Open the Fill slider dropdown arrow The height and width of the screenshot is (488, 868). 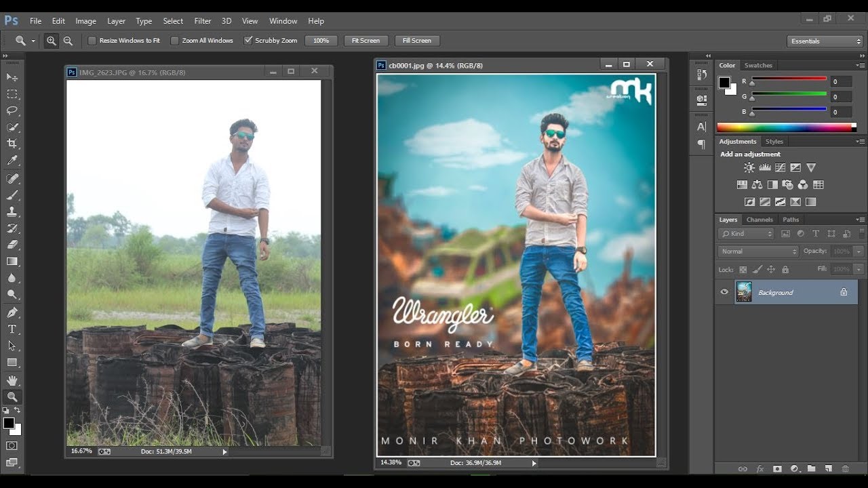[x=859, y=269]
